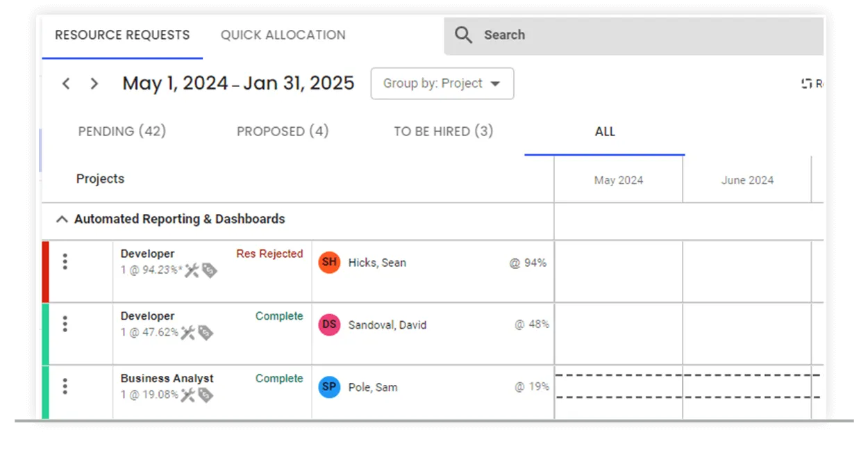The image size is (868, 453).
Task: Click the SP avatar for Sam Pole
Action: pos(329,387)
